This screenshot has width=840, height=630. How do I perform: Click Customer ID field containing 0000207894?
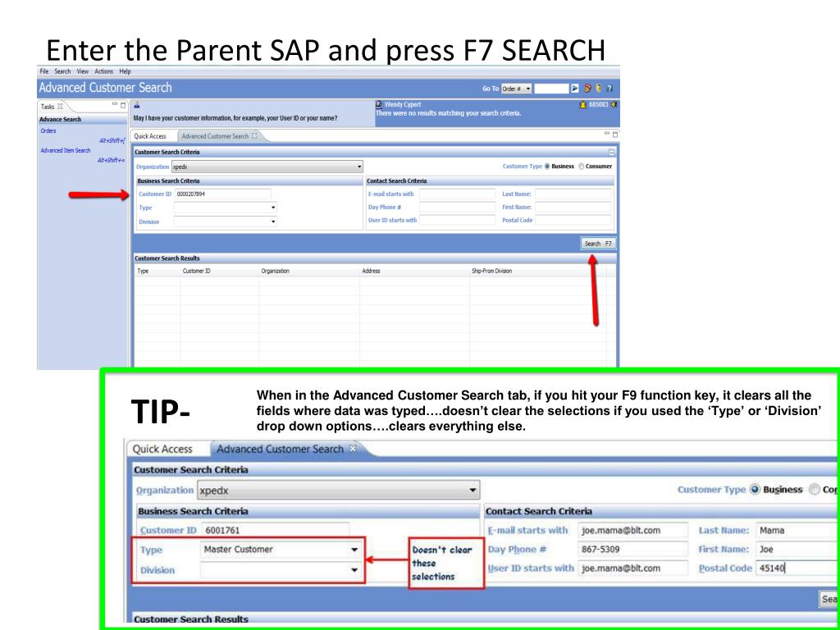coord(223,194)
